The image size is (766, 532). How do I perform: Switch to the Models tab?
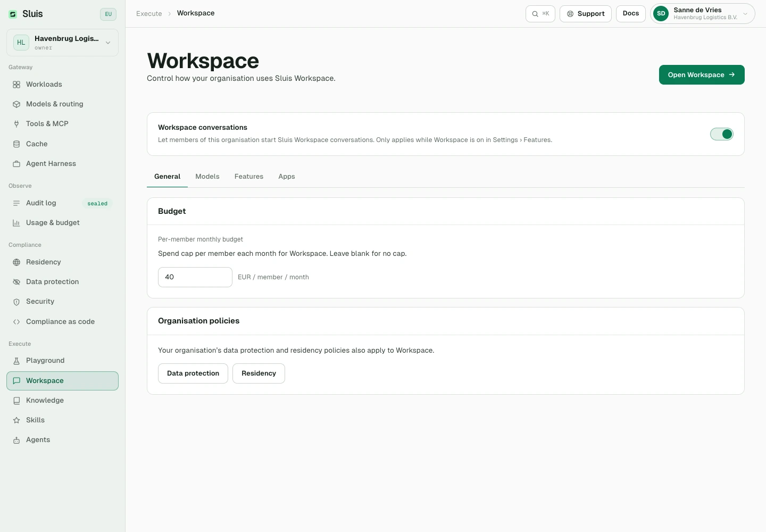pos(207,177)
